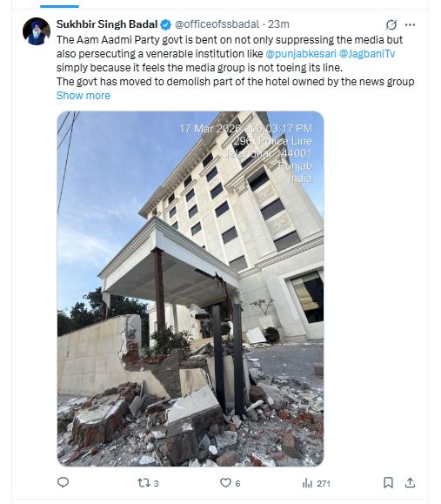This screenshot has width=441, height=504.
Task: Click the blue verified badge
Action: pyautogui.click(x=166, y=24)
